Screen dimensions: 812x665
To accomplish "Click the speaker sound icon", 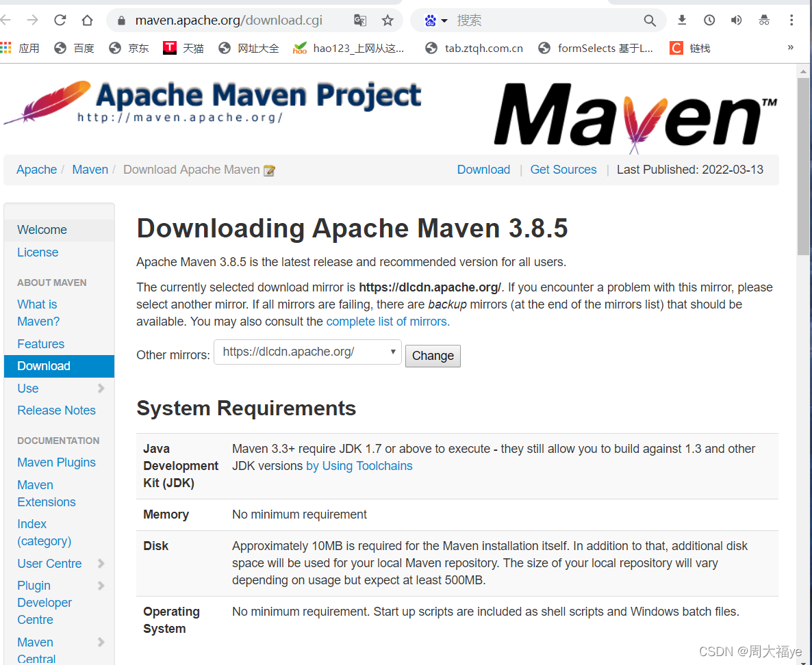I will 736,21.
